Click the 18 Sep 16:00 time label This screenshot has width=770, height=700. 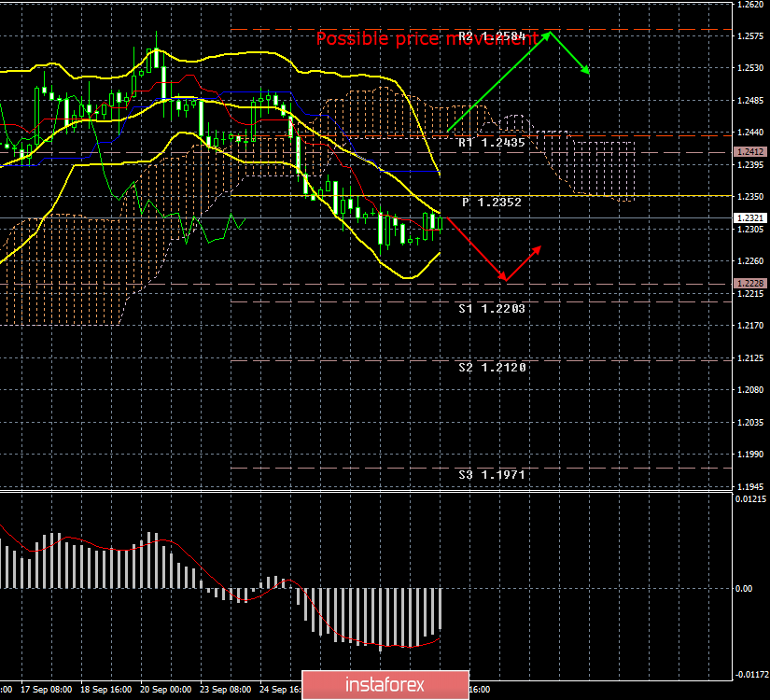tap(106, 690)
